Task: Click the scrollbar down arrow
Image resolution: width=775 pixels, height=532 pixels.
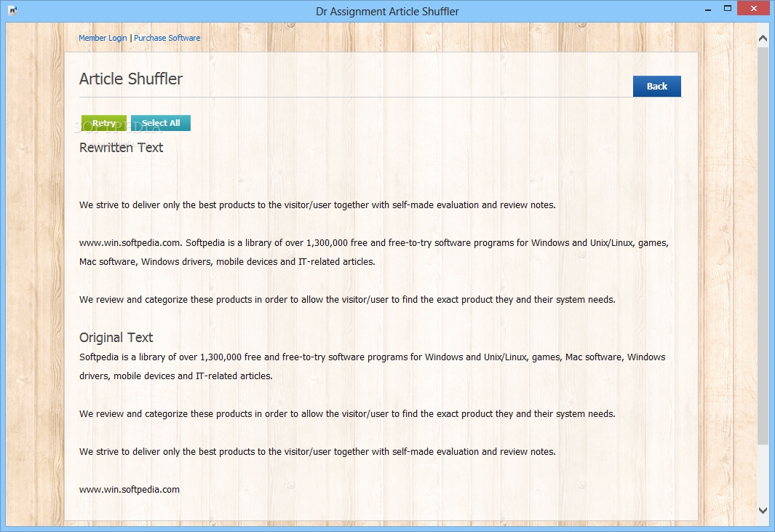Action: (x=763, y=510)
